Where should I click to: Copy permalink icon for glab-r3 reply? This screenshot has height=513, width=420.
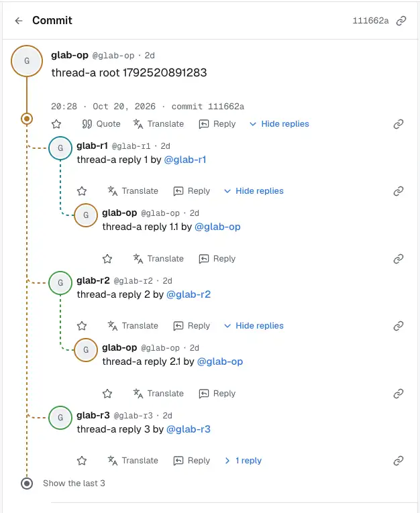click(399, 461)
